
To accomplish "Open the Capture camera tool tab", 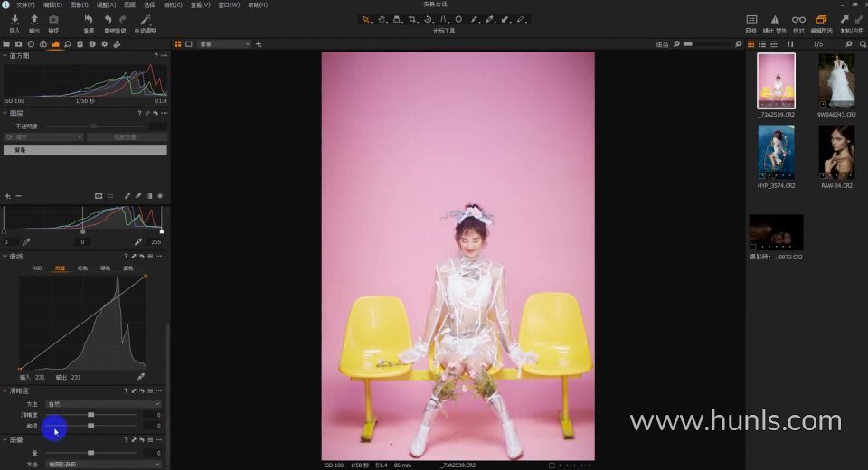I will [x=19, y=43].
